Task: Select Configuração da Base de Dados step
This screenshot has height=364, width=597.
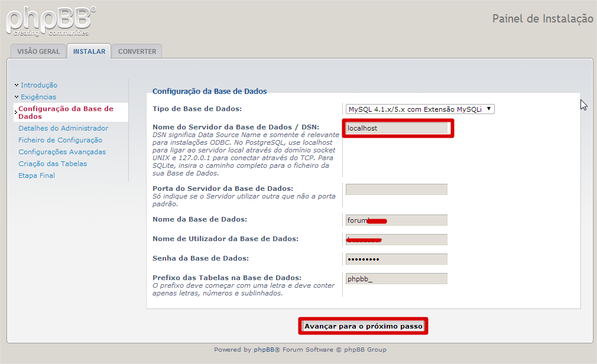Action: pos(66,112)
